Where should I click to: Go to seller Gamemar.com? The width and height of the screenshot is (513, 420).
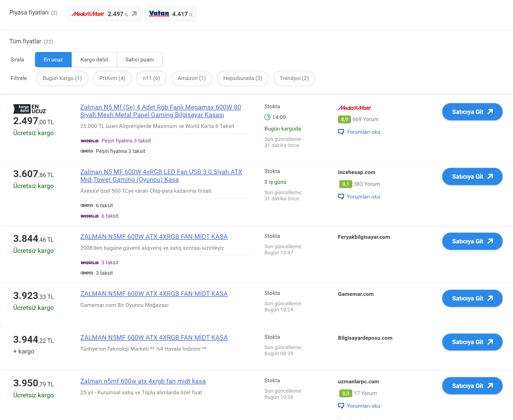tap(472, 298)
